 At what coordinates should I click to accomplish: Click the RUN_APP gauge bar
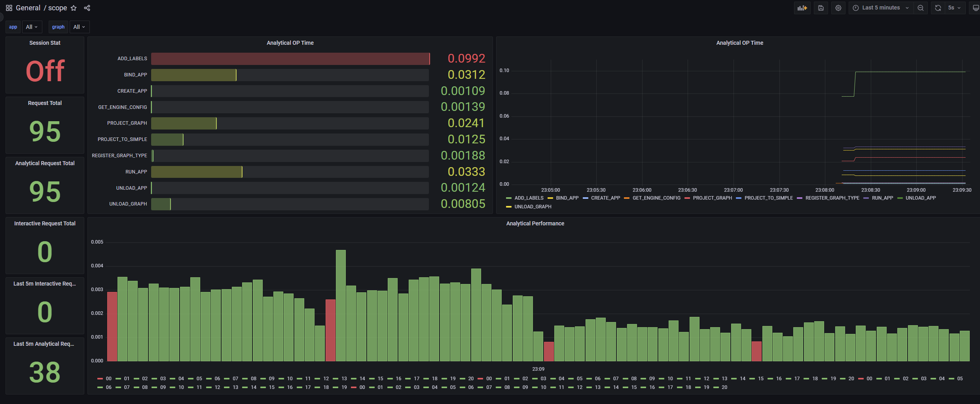coord(197,172)
